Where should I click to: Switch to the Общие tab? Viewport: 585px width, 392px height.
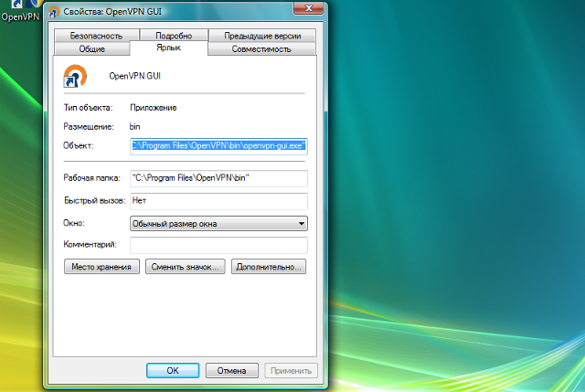[x=91, y=48]
